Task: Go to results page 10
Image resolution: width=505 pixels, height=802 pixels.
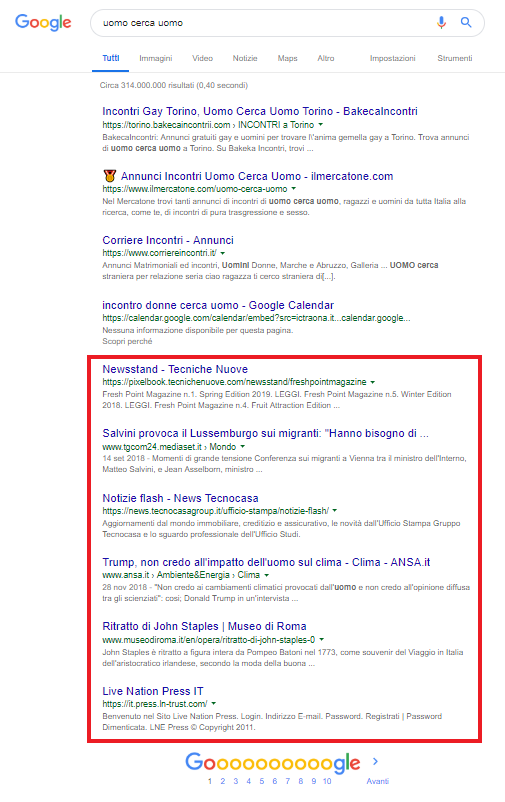Action: pyautogui.click(x=327, y=781)
